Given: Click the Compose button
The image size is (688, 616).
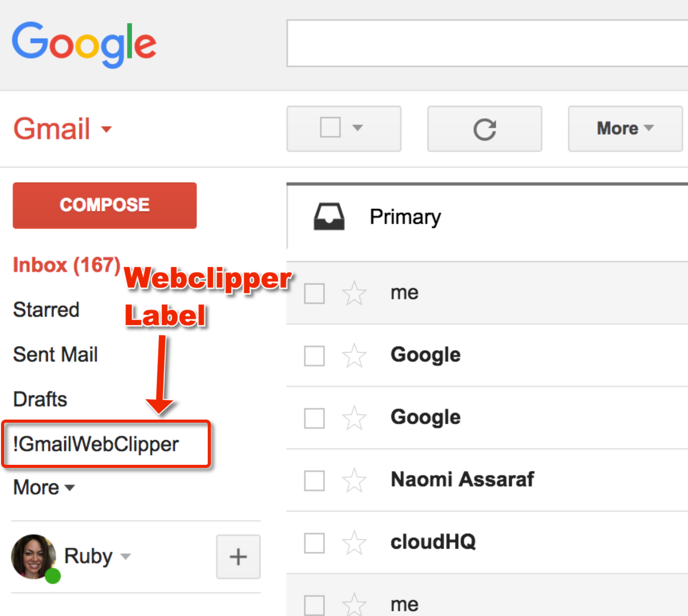Looking at the screenshot, I should pos(104,205).
